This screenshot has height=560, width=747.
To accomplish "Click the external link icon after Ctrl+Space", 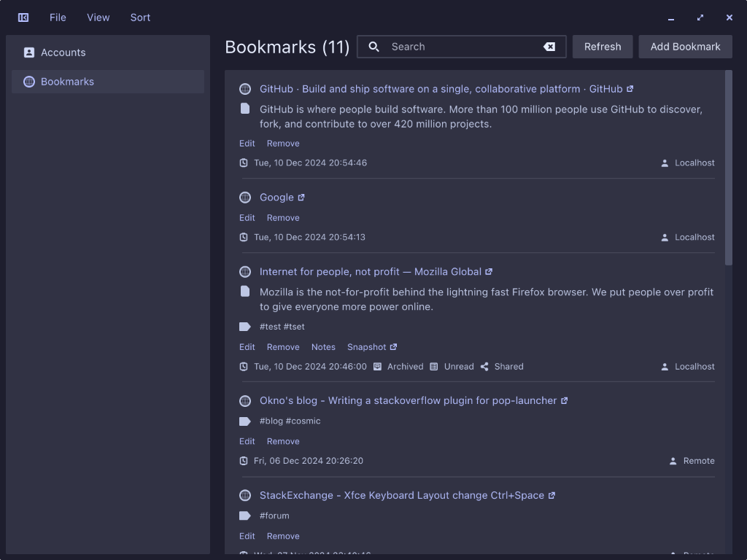I will pyautogui.click(x=551, y=496).
